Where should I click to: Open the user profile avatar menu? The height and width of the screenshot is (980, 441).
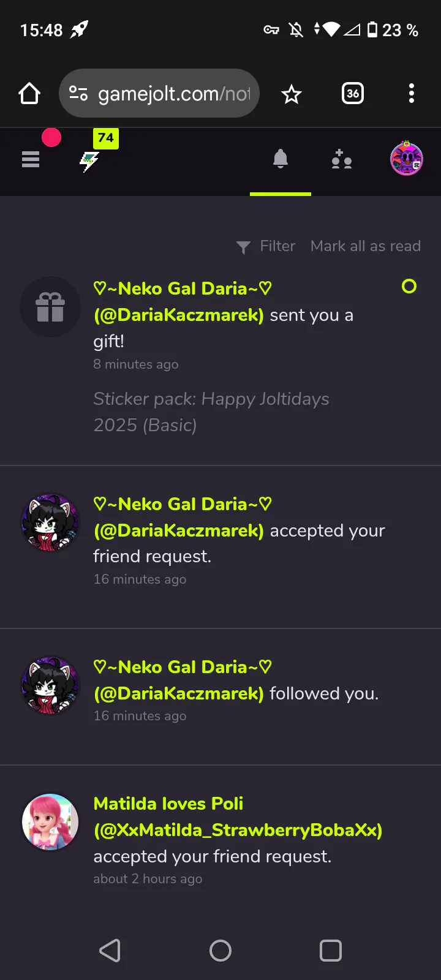coord(407,159)
